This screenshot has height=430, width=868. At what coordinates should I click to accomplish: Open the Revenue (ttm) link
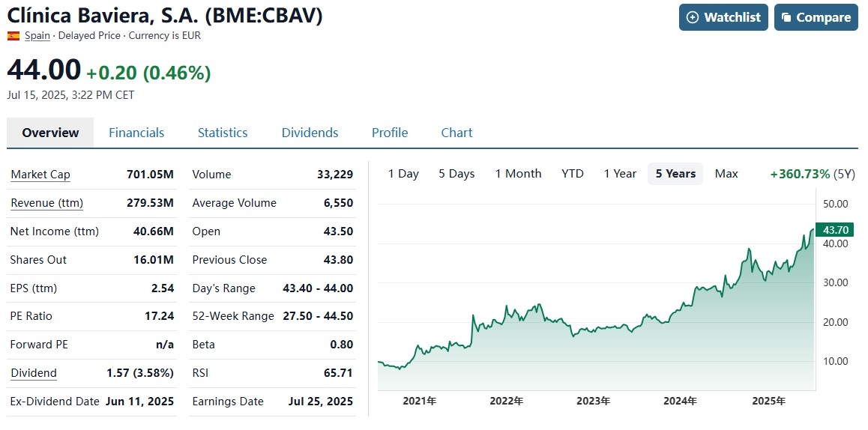point(46,203)
